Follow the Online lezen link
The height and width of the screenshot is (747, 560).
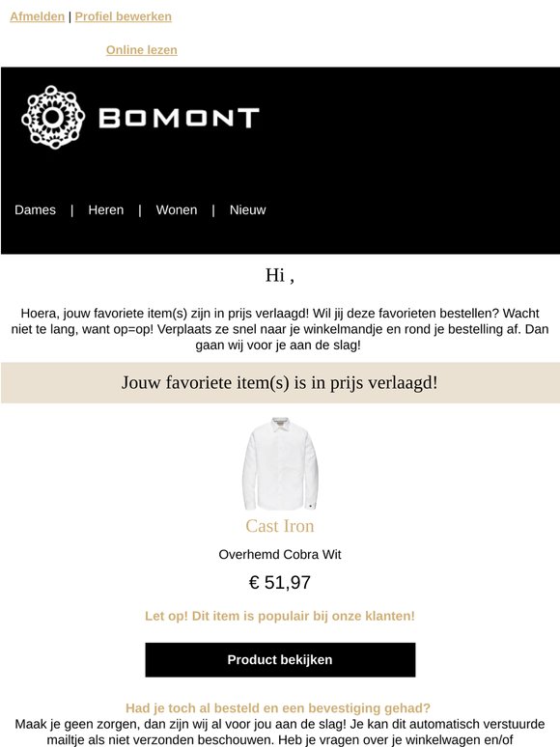[142, 50]
